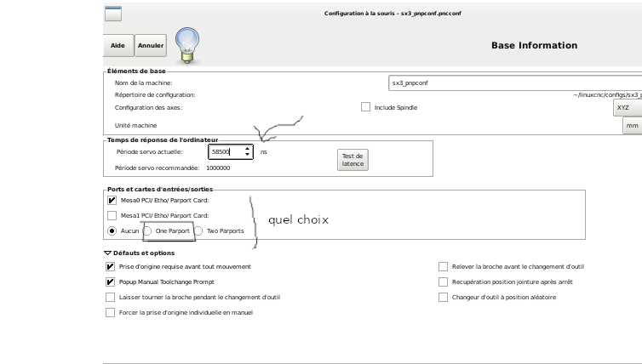This screenshot has width=642, height=364.
Task: Click the Unité machine label
Action: (135, 126)
